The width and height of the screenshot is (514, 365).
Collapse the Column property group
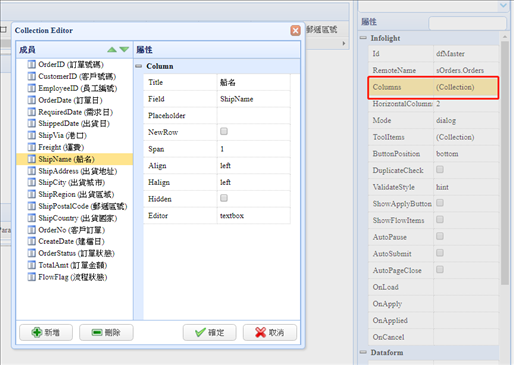point(138,66)
